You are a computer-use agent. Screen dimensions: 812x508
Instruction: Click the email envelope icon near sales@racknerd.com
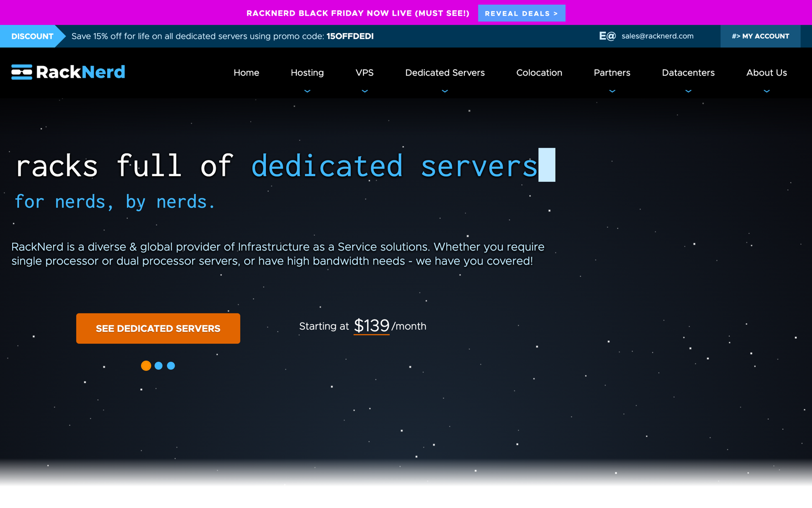point(607,36)
